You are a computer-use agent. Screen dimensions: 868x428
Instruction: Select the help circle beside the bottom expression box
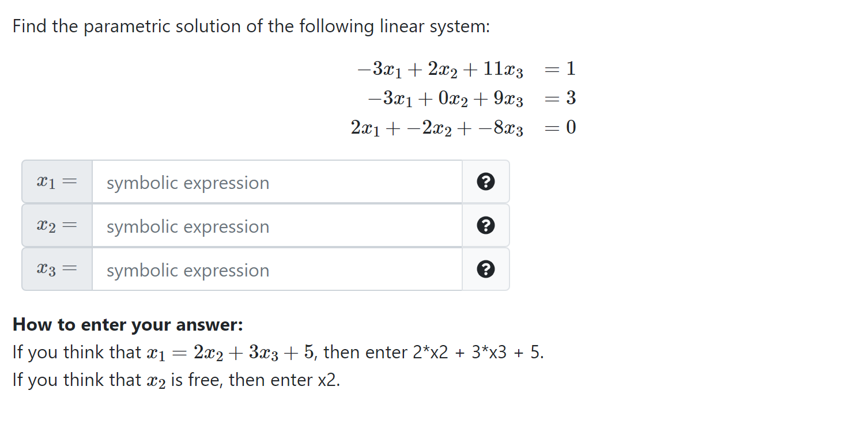[486, 269]
